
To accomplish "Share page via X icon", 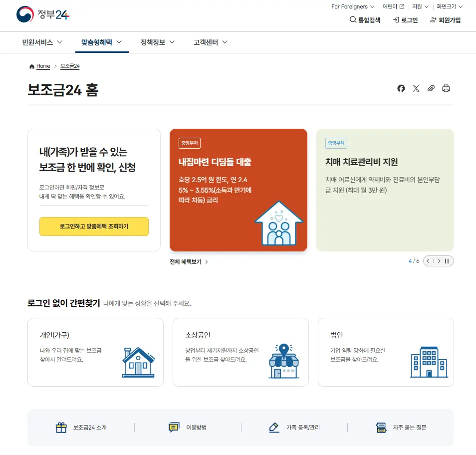I will (416, 88).
